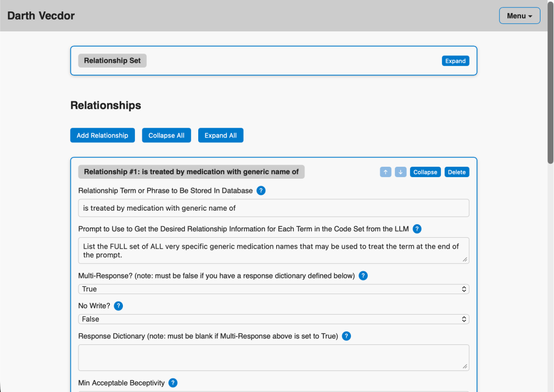Click help icon next to LLM prompt label
The image size is (554, 392).
tap(417, 229)
